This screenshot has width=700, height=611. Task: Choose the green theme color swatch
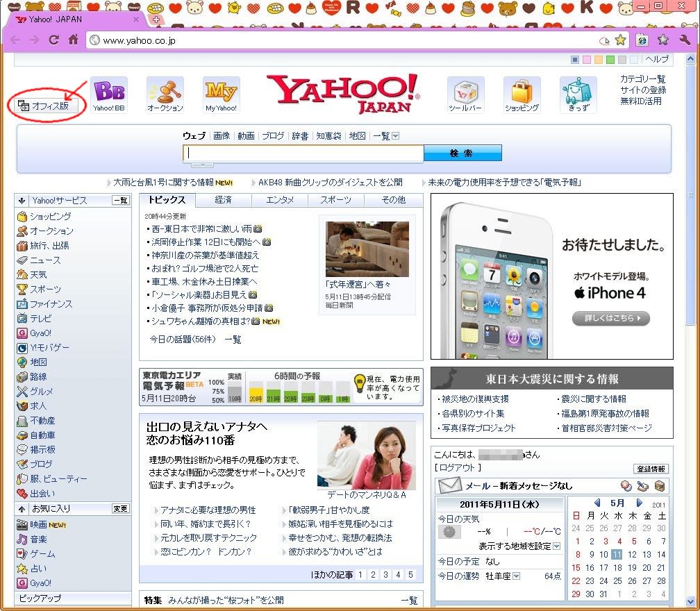[610, 60]
